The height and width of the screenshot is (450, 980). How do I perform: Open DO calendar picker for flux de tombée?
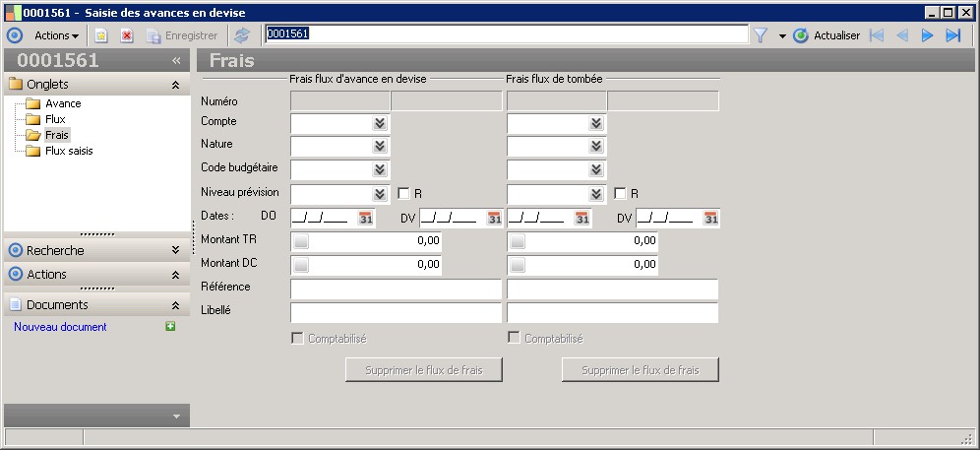click(582, 219)
